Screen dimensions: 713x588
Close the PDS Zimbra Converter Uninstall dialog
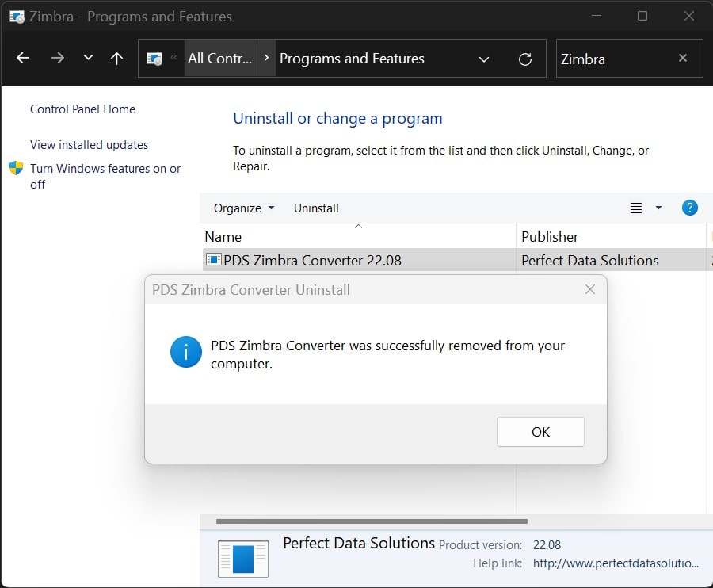[589, 289]
